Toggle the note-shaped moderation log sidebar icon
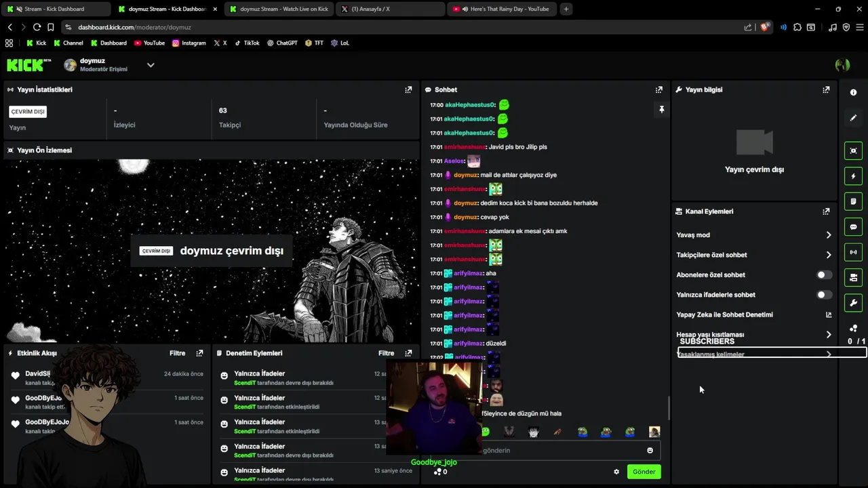This screenshot has height=488, width=868. tap(853, 201)
